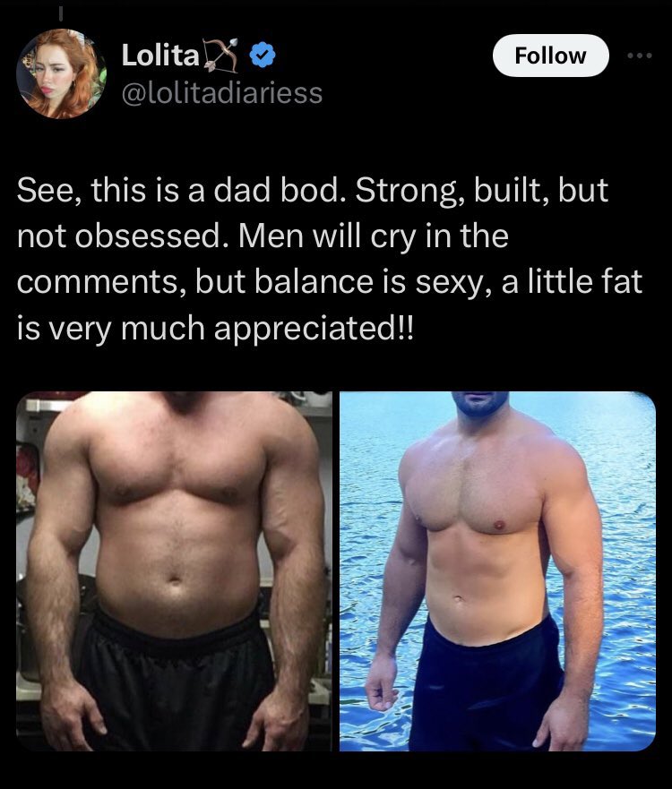Viewport: 672px width, 789px height.
Task: Open the right photo with water background
Action: (x=497, y=571)
